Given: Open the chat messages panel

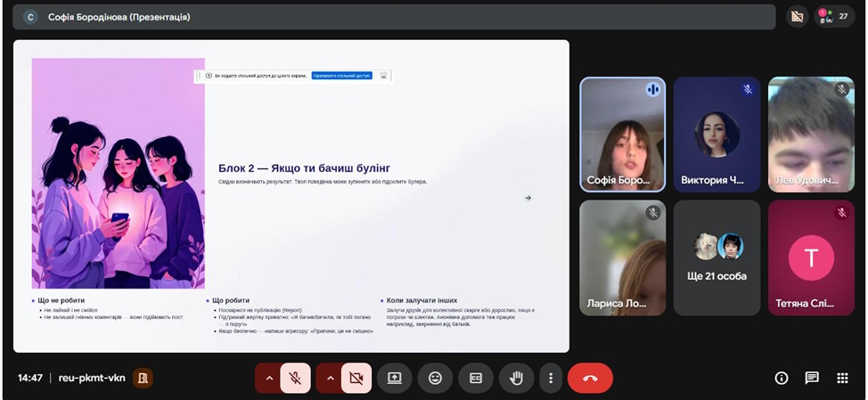Looking at the screenshot, I should [812, 378].
